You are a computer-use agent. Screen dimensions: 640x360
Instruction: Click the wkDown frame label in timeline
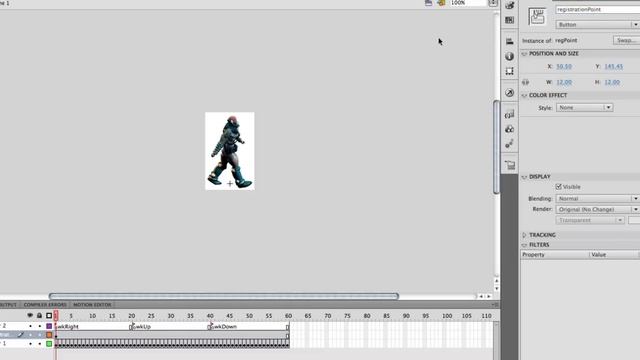click(x=225, y=327)
